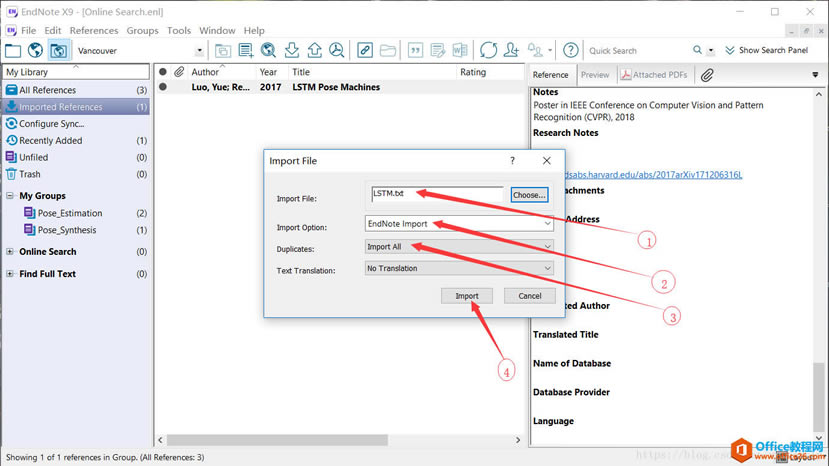Open the Online Search toolbar icon
829x466 pixels.
point(269,51)
